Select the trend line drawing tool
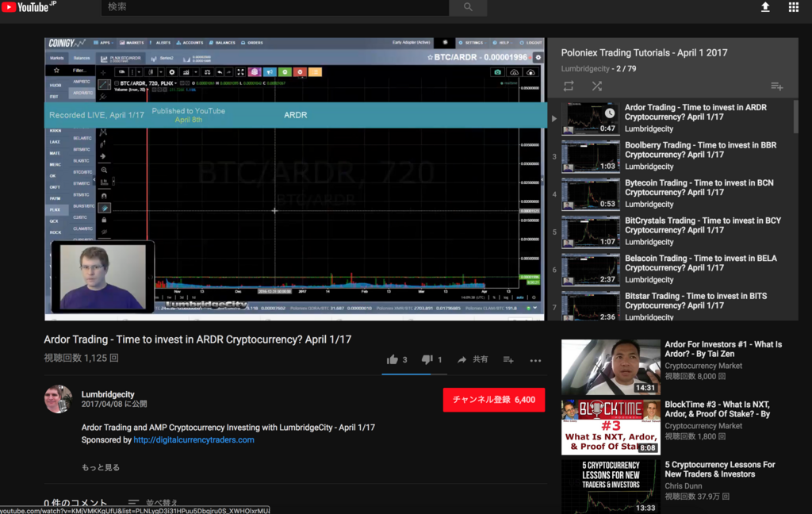The height and width of the screenshot is (514, 812). pos(104,84)
